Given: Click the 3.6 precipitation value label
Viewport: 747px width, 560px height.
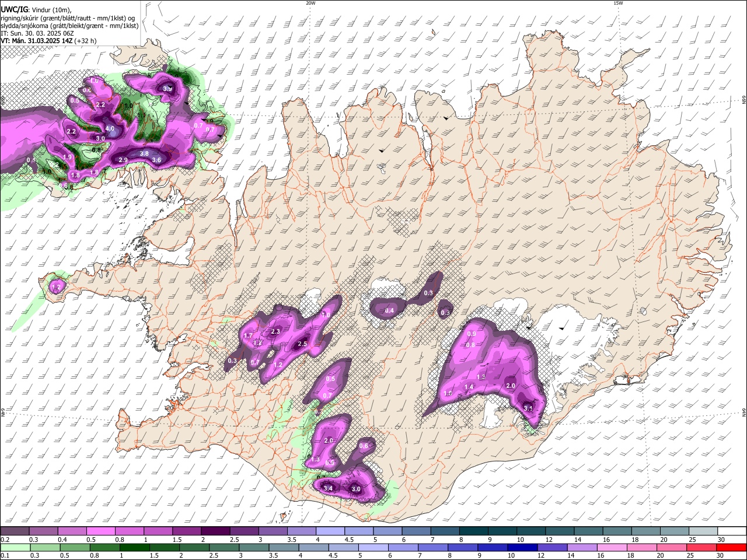Looking at the screenshot, I should 156,160.
